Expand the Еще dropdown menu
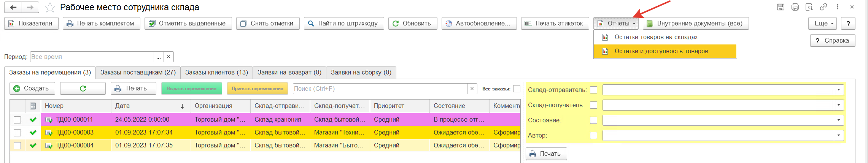 click(x=822, y=24)
